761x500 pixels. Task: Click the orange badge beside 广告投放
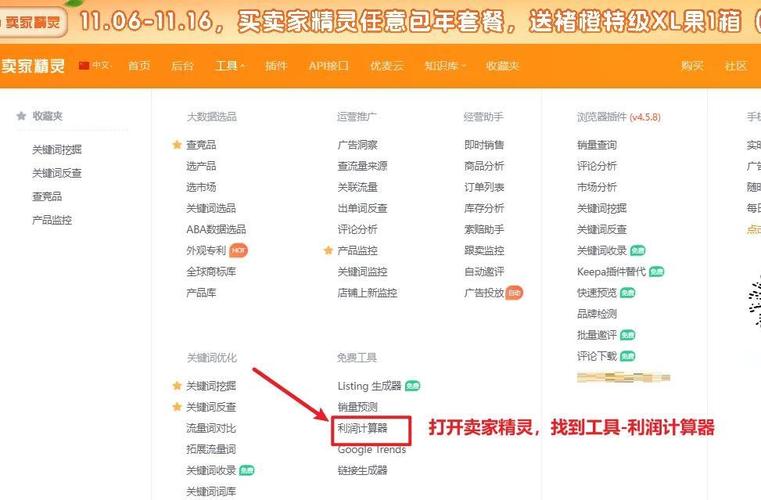pyautogui.click(x=514, y=293)
